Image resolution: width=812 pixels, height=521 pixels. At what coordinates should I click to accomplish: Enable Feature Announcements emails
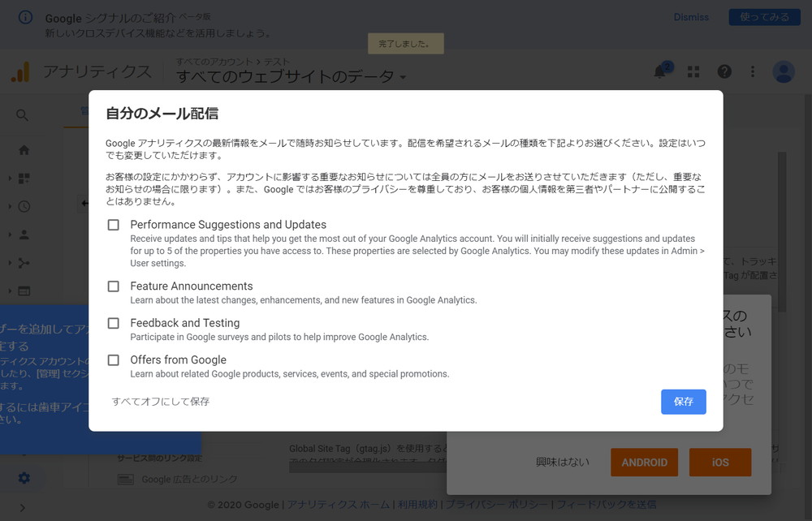[x=114, y=286]
